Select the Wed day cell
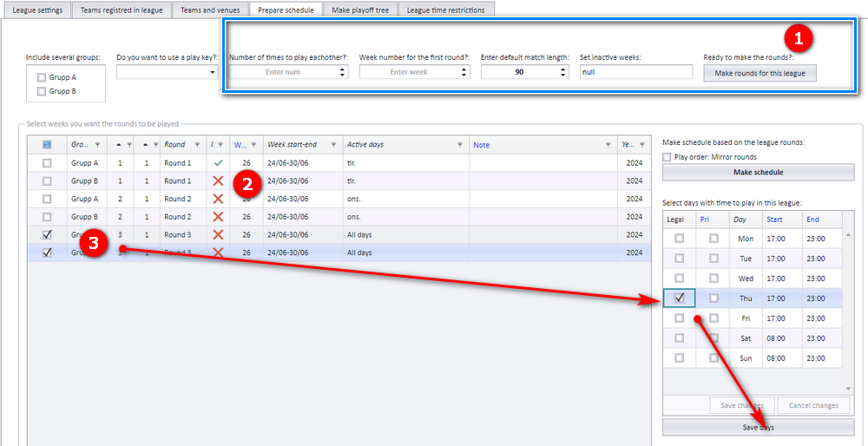This screenshot has height=446, width=868. click(x=746, y=279)
